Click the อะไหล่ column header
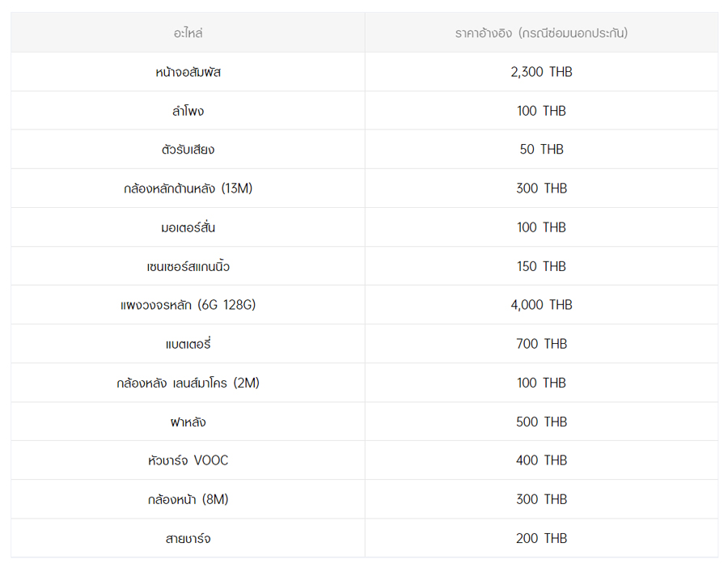The height and width of the screenshot is (568, 728). (x=188, y=33)
